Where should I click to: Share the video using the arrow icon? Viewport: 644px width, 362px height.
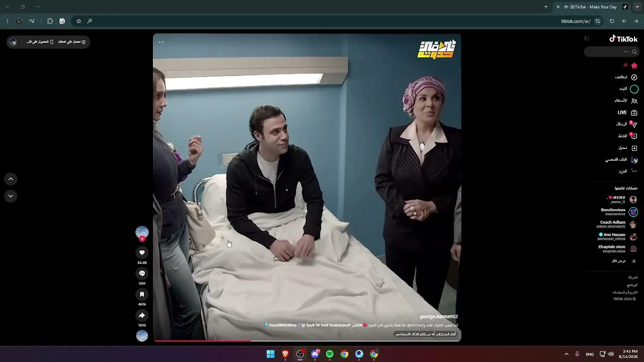click(142, 316)
